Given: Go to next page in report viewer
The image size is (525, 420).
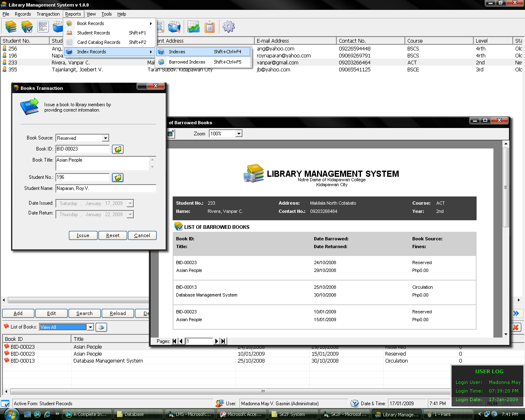Looking at the screenshot, I should tap(217, 341).
